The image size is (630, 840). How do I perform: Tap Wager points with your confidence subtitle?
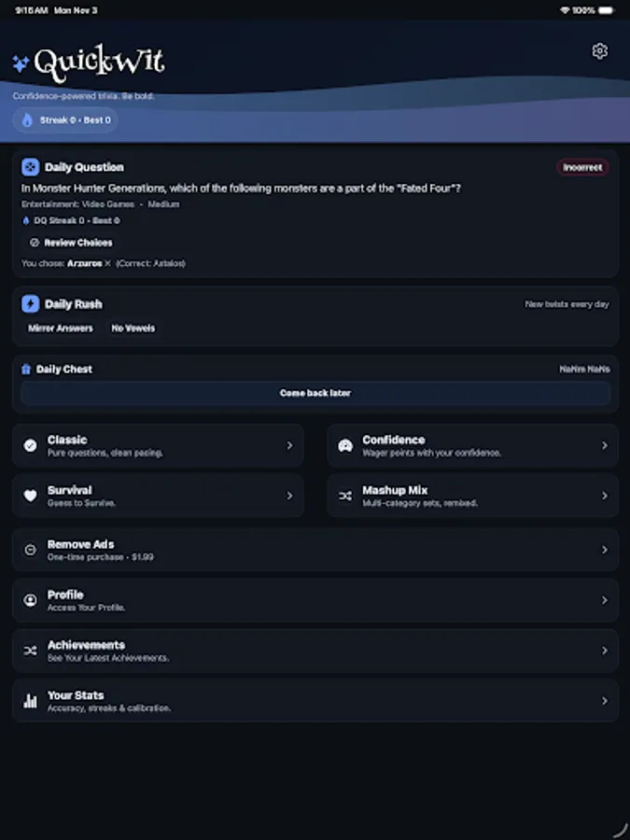tap(432, 453)
